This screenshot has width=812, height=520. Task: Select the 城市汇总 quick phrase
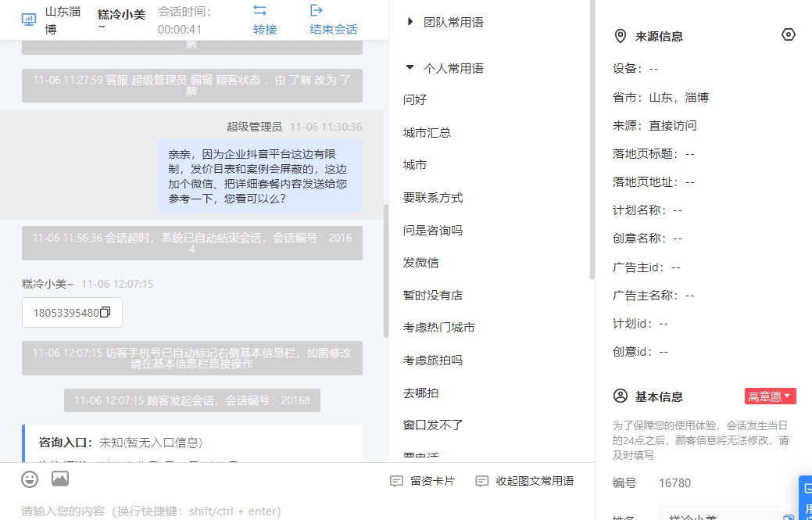click(x=427, y=133)
